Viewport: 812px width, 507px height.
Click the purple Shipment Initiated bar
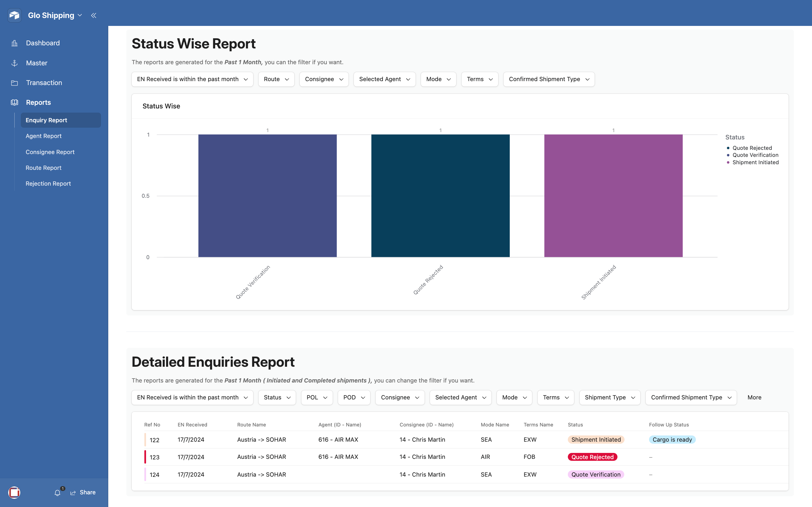pyautogui.click(x=613, y=196)
